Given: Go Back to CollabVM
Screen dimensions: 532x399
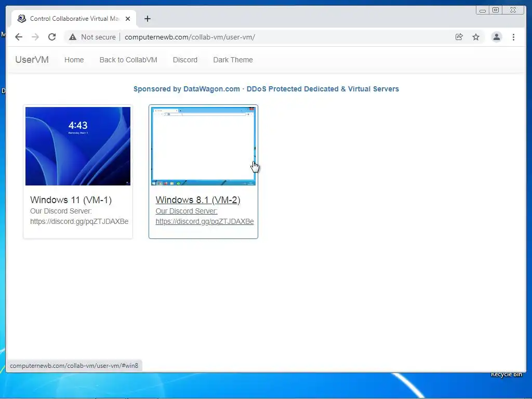Looking at the screenshot, I should (x=128, y=60).
